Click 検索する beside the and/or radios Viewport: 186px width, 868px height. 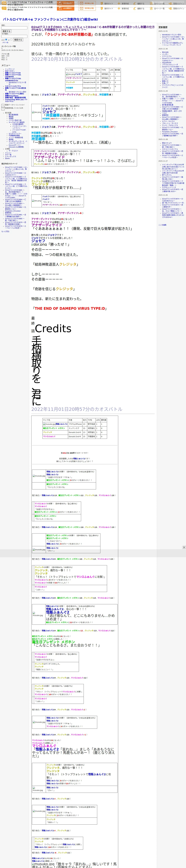(x=18, y=40)
